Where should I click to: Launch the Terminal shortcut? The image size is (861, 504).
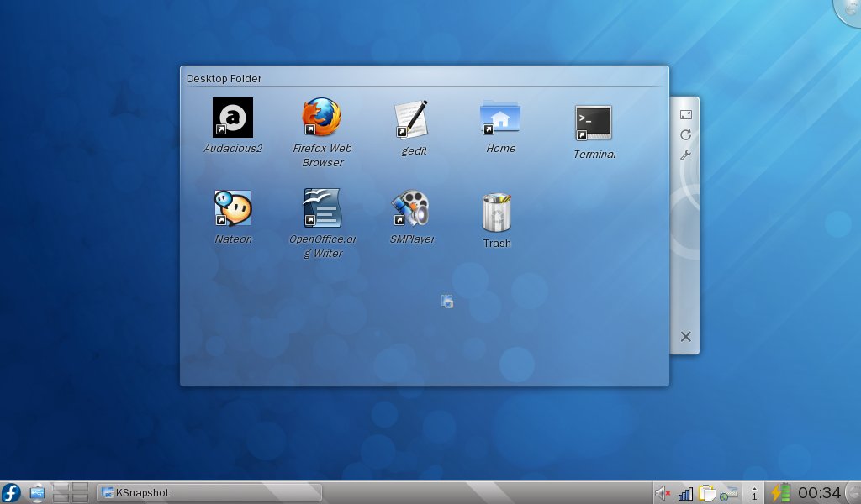(x=593, y=123)
